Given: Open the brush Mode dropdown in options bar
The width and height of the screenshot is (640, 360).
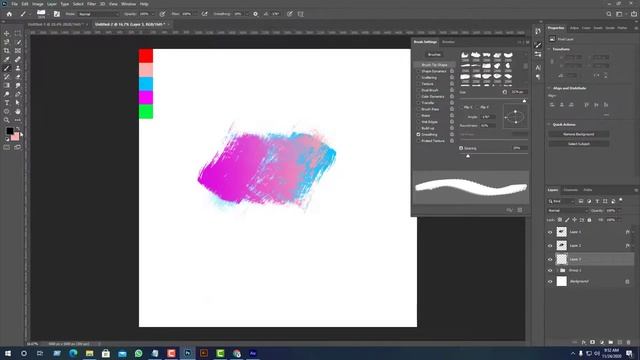Looking at the screenshot, I should (98, 14).
